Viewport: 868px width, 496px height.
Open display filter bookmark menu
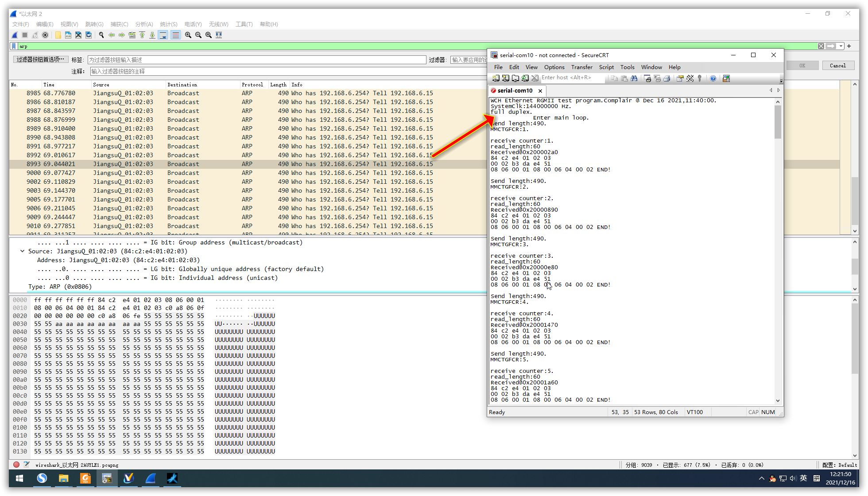(x=14, y=46)
